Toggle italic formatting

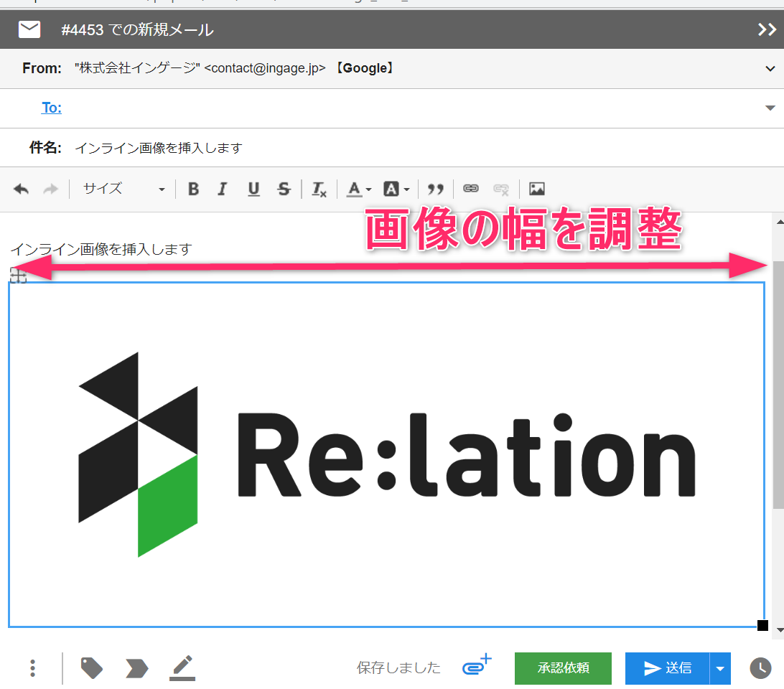tap(222, 189)
